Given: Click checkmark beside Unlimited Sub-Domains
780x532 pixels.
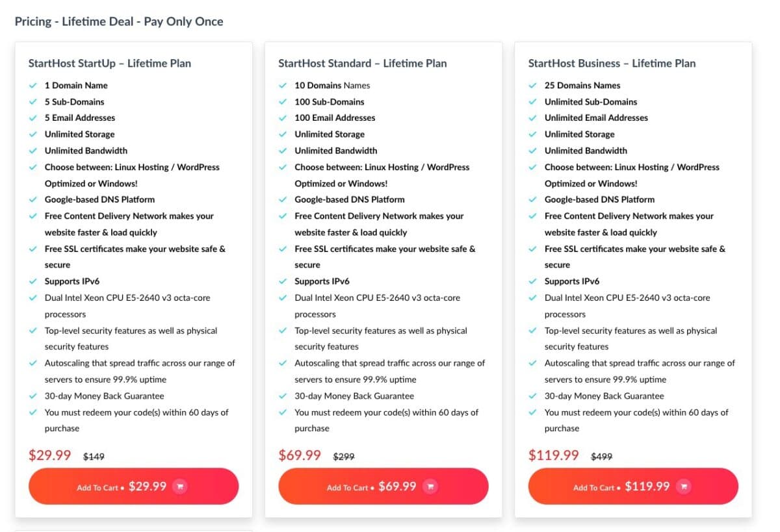Looking at the screenshot, I should (x=533, y=102).
